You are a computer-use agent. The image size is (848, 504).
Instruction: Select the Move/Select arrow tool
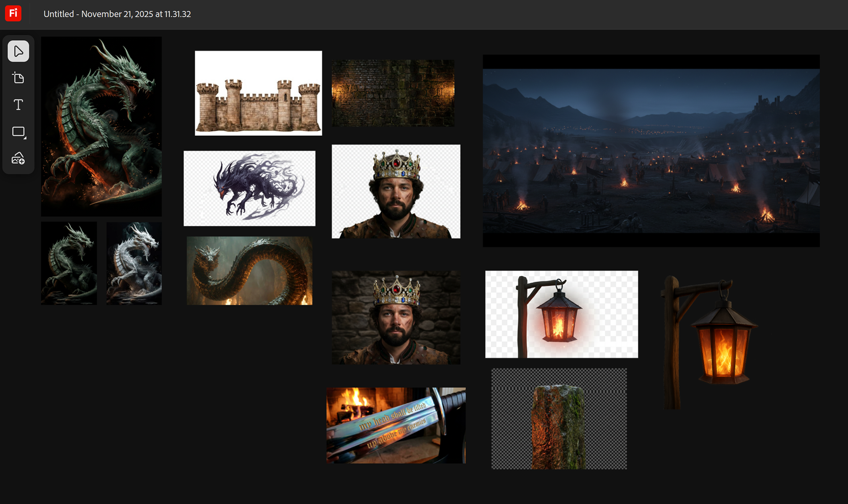coord(18,51)
